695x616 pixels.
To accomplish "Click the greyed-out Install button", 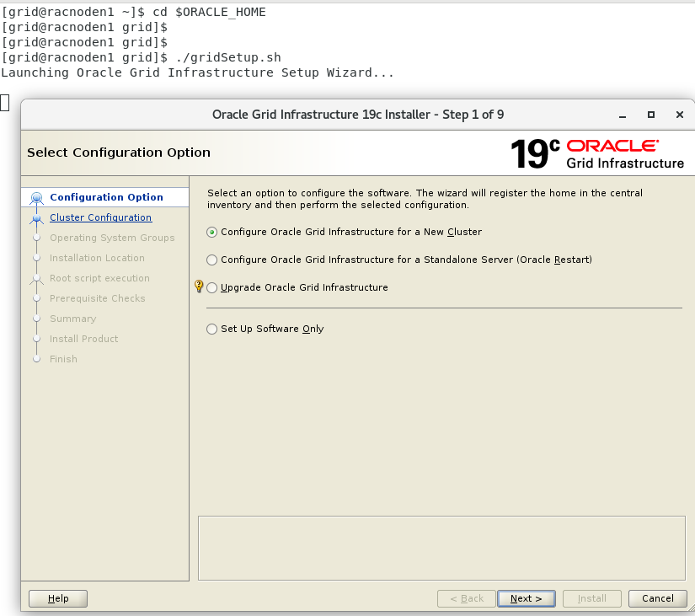I will [592, 598].
